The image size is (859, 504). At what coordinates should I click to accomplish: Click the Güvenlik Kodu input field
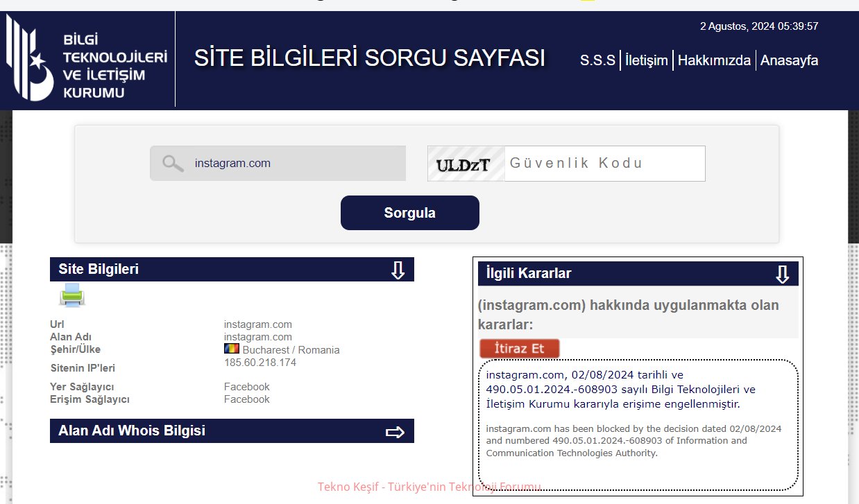[x=604, y=164]
